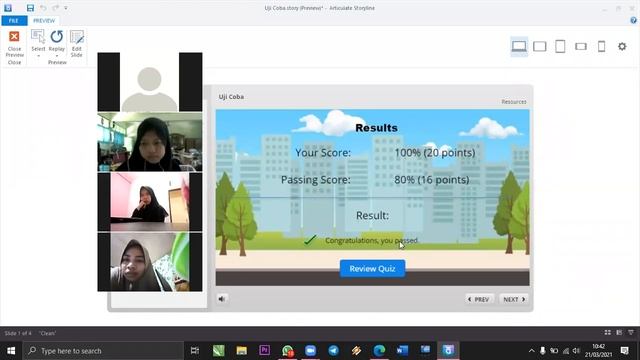Click the Congratulations, you passed text
Screen dimensions: 640x360
(372, 240)
